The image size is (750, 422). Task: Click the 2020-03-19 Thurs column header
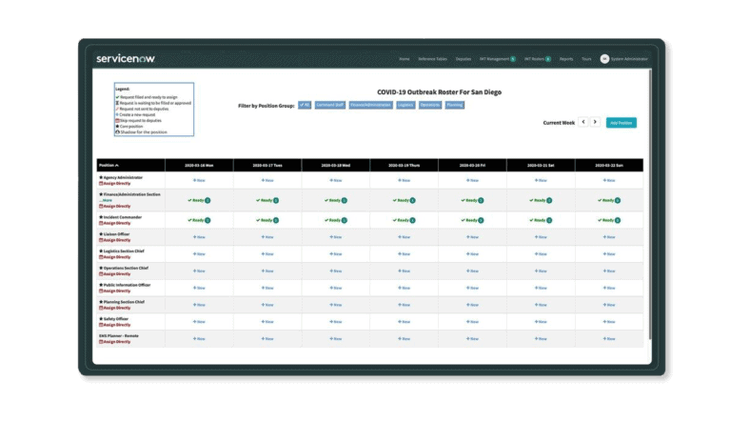pos(404,165)
